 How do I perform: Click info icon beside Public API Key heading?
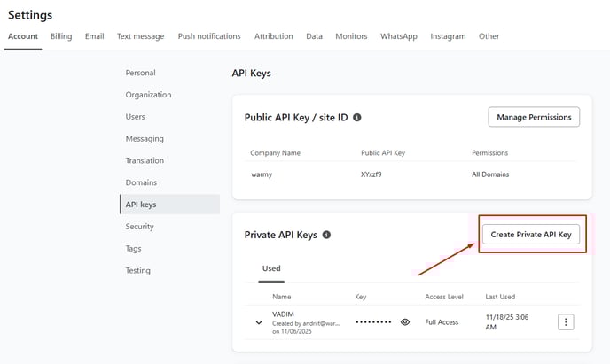tap(356, 117)
